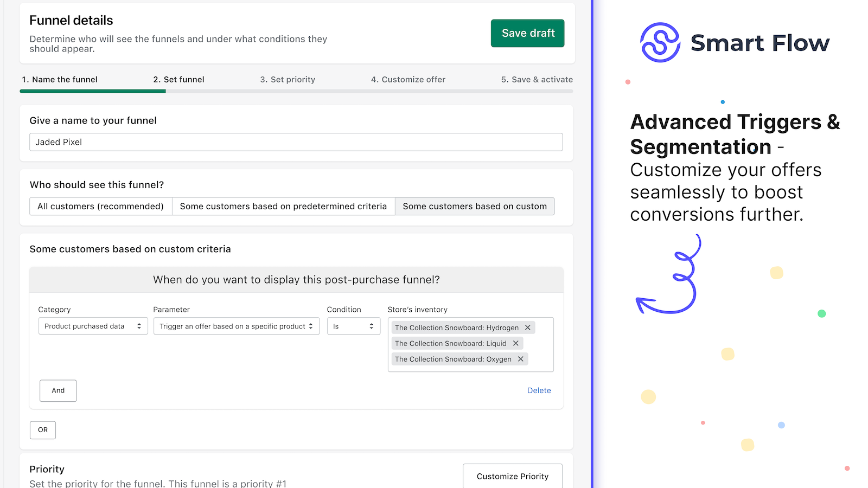Click the OR button for alternate criteria
868x488 pixels.
[x=42, y=429]
